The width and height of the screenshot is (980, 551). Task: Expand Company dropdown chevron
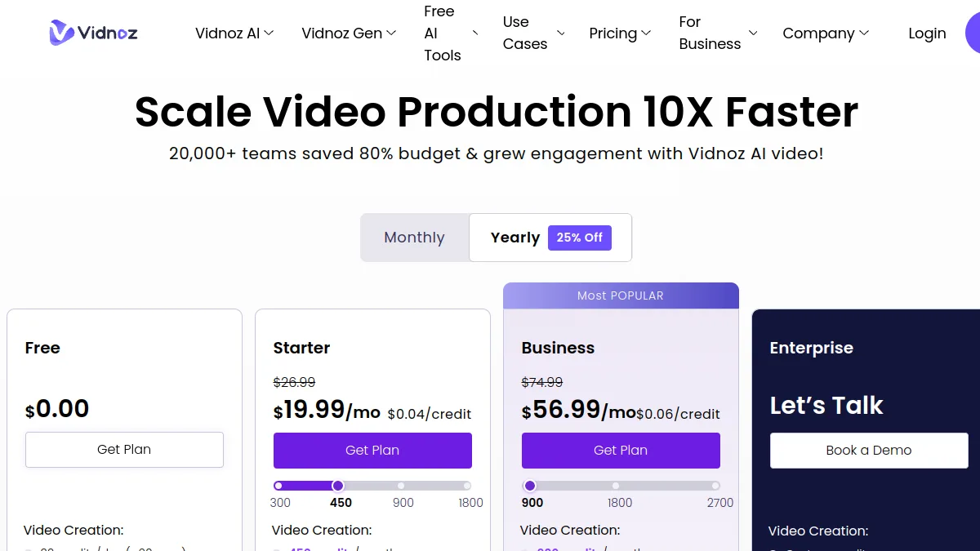click(864, 33)
